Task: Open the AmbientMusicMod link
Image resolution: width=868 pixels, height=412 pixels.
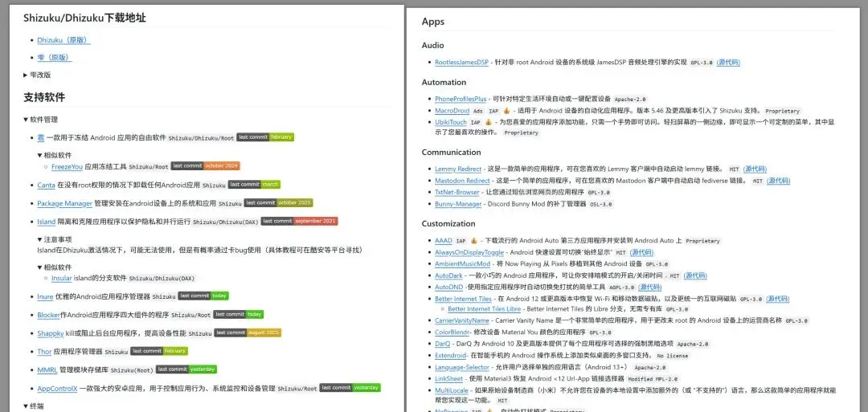Action: click(463, 263)
